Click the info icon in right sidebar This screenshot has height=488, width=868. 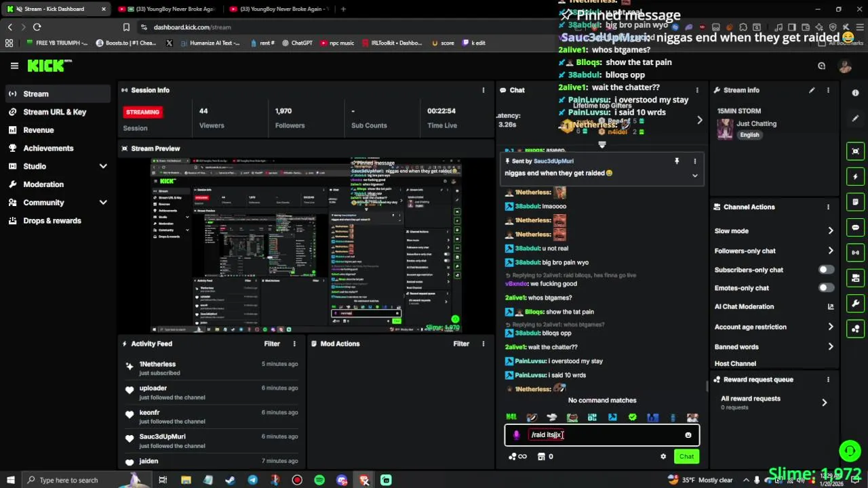click(855, 94)
